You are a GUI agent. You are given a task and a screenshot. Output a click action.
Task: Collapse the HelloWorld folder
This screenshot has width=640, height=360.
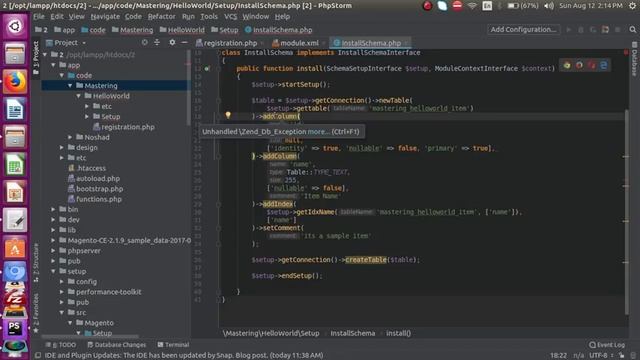tap(78, 96)
